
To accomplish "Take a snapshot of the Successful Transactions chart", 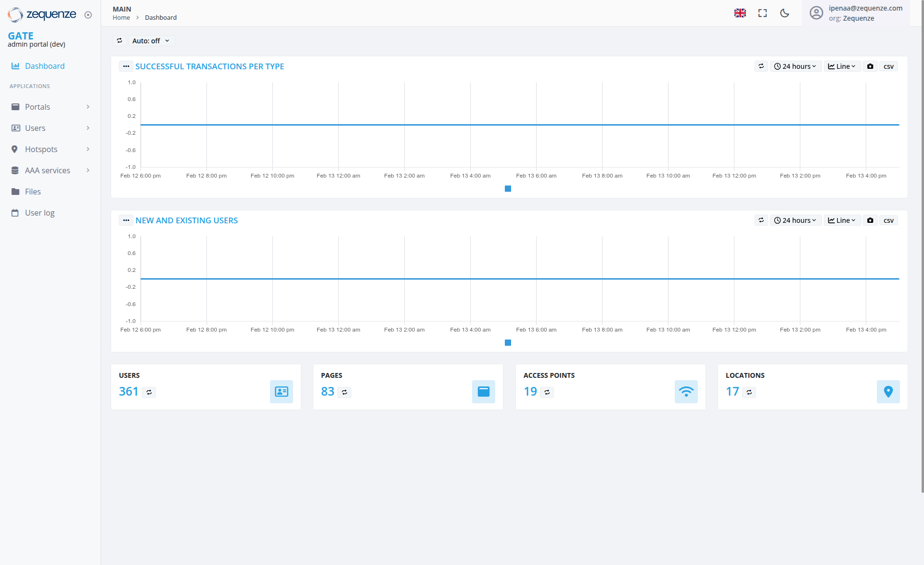I will [x=870, y=66].
